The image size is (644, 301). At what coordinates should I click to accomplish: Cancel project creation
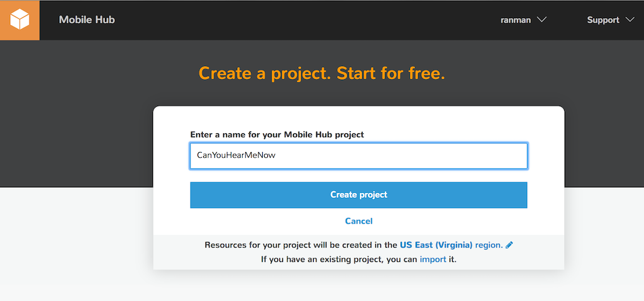point(358,221)
